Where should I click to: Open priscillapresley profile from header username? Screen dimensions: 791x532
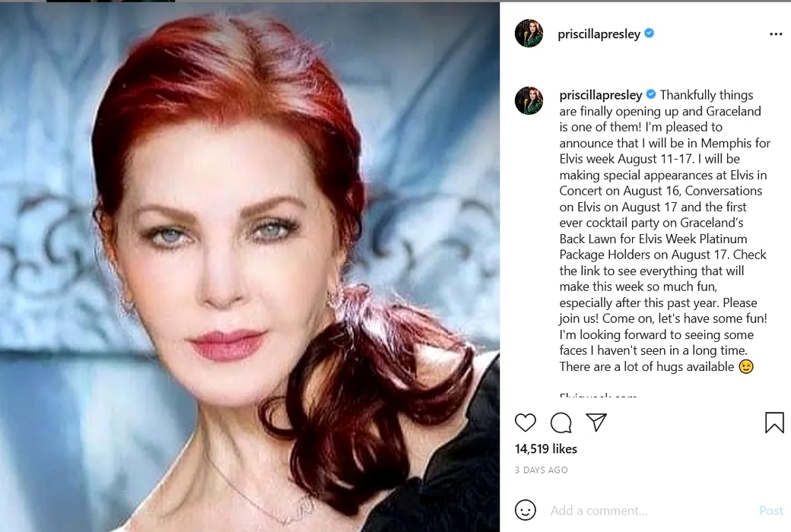tap(599, 34)
